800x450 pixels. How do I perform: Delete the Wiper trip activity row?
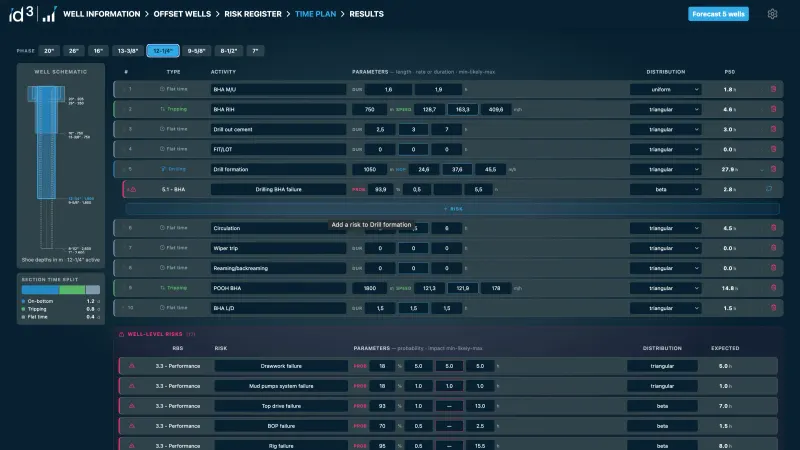coord(773,248)
